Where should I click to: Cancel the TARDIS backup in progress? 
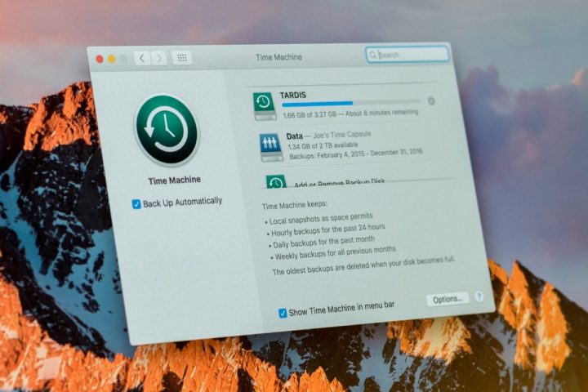[431, 102]
